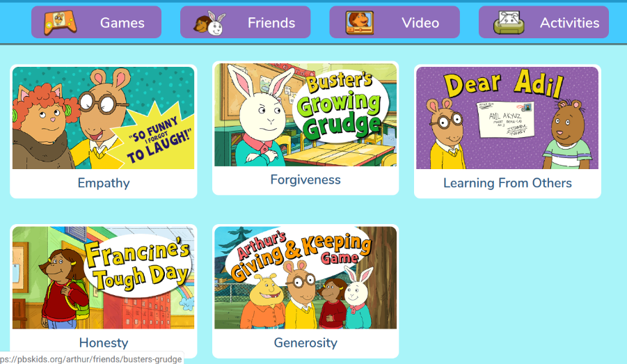The height and width of the screenshot is (364, 627).
Task: Click the envelope in Dear Adil image
Action: tap(505, 119)
